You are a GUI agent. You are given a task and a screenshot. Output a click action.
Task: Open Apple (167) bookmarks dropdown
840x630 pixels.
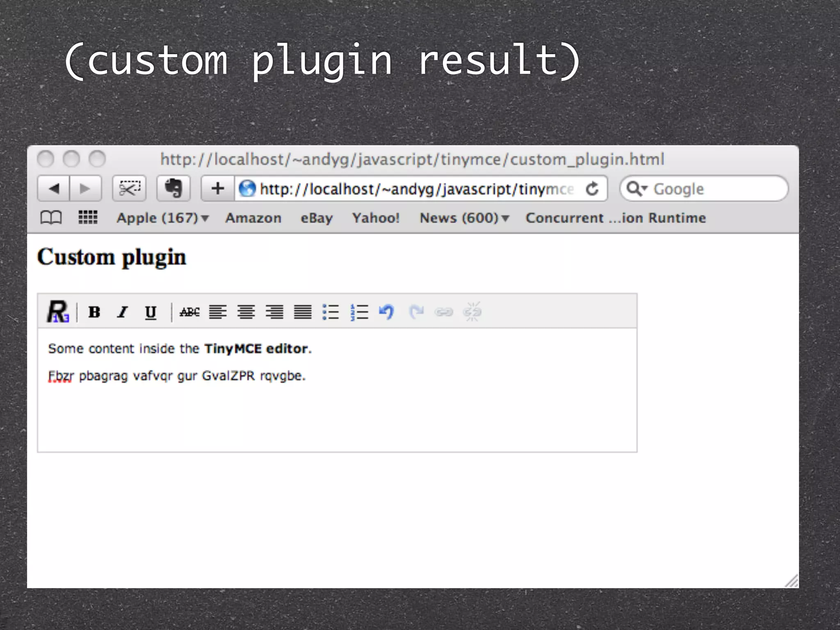click(x=163, y=218)
